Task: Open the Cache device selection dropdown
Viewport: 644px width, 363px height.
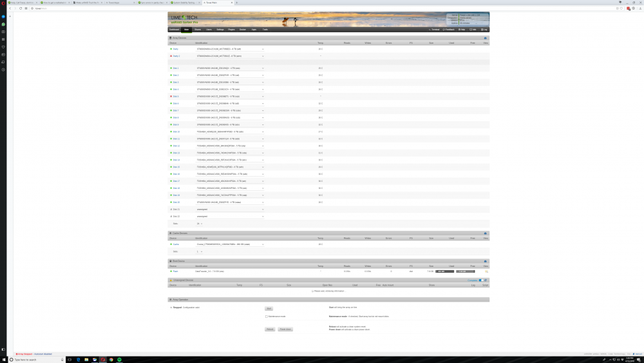Action: (230, 244)
